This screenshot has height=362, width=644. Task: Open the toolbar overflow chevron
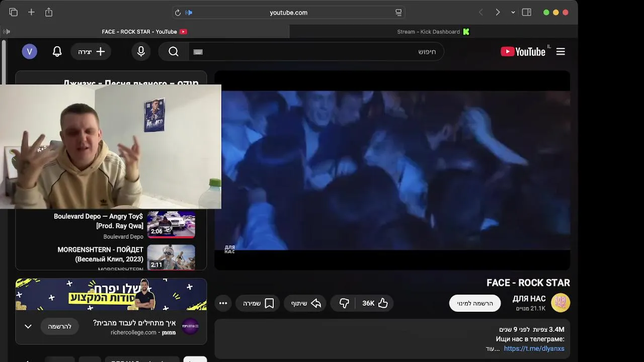[513, 13]
